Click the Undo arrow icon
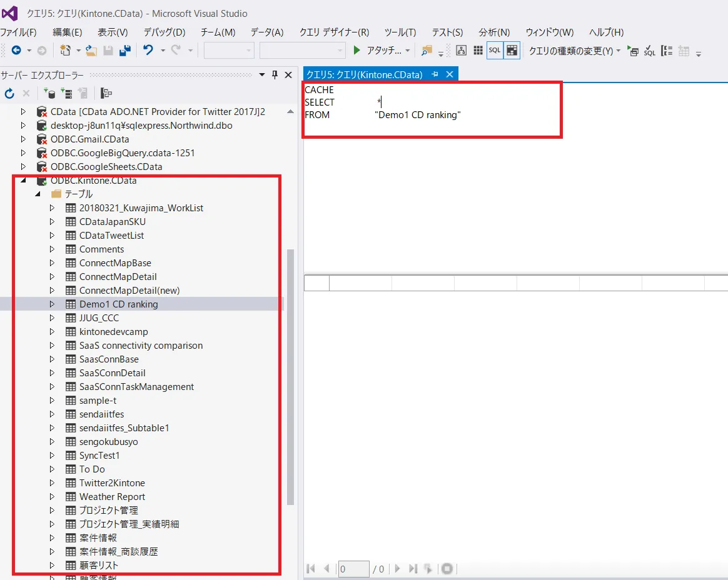The height and width of the screenshot is (580, 728). click(148, 51)
